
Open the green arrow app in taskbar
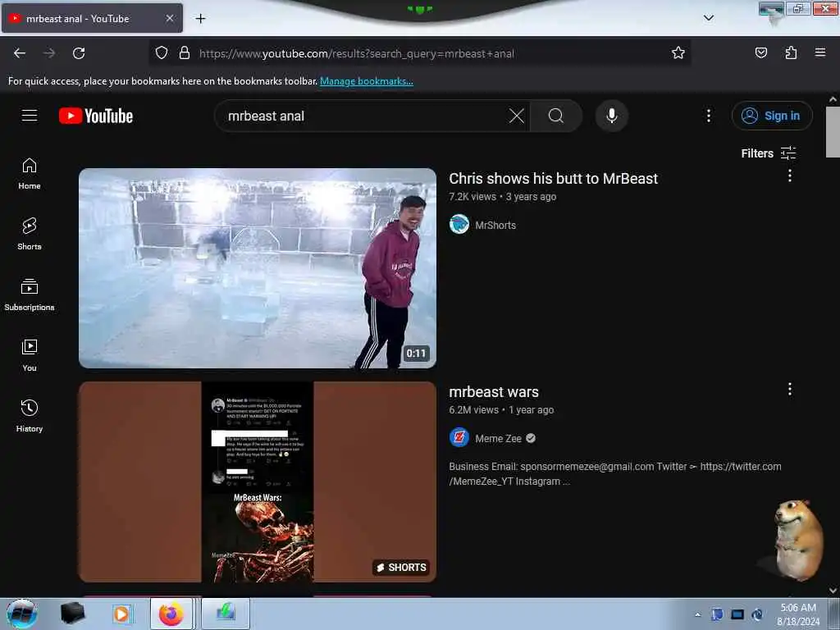[x=226, y=614]
